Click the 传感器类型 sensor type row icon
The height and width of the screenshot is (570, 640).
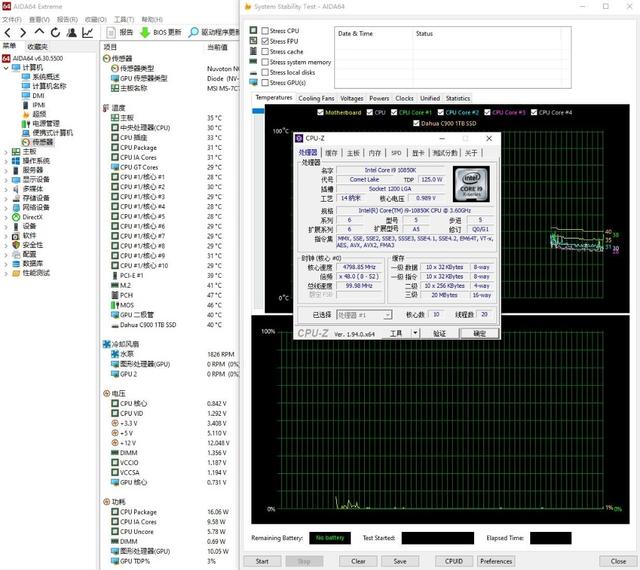(115, 68)
